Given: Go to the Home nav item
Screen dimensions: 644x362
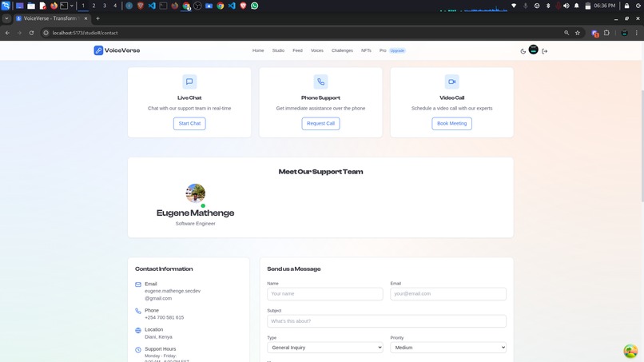Looking at the screenshot, I should (258, 50).
